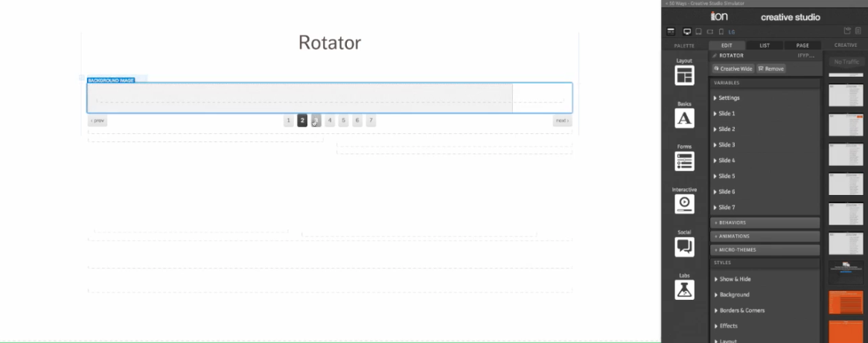Select the first orange creative thumbnail

846,302
